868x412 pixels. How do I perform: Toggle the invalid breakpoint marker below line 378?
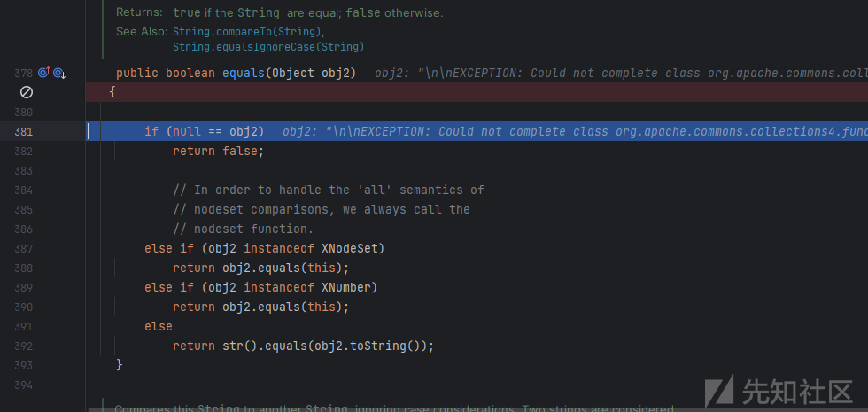coord(26,92)
